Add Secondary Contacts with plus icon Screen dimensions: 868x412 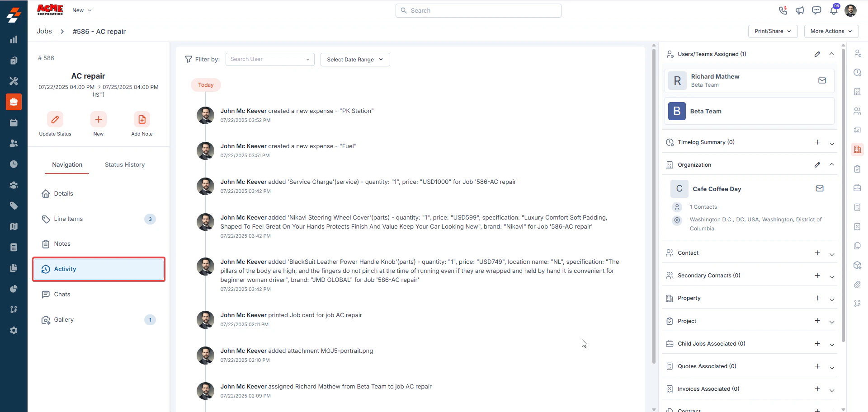[x=817, y=276]
